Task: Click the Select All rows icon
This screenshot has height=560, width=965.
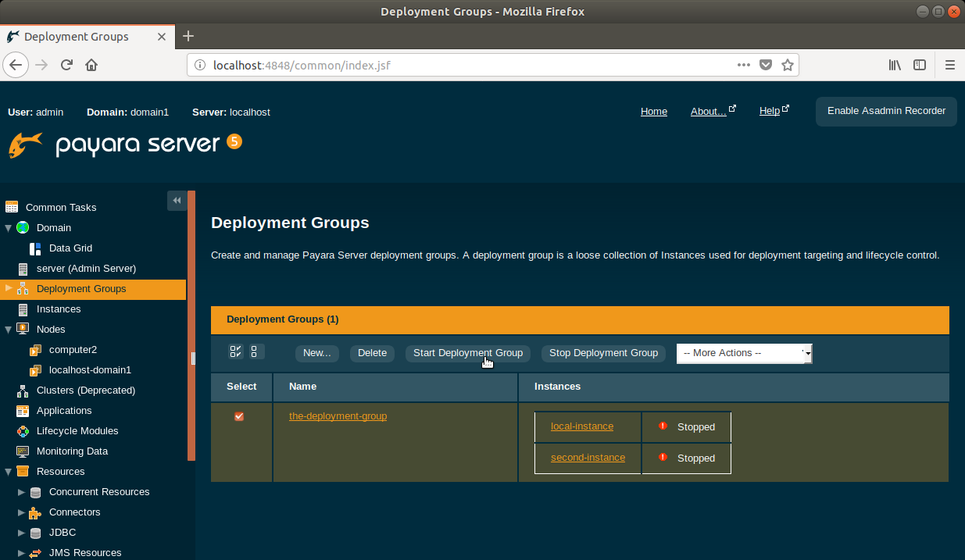Action: pos(235,352)
